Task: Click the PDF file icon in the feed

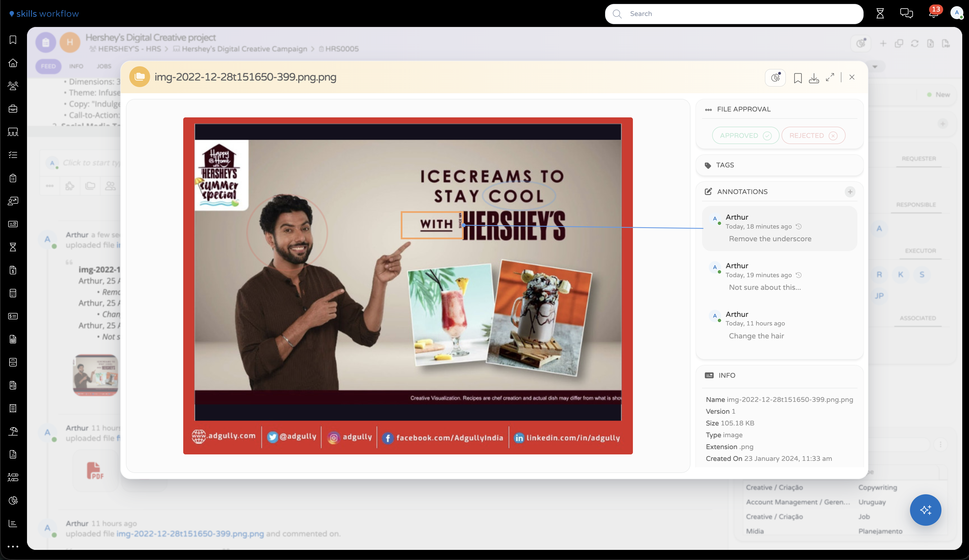Action: point(95,471)
